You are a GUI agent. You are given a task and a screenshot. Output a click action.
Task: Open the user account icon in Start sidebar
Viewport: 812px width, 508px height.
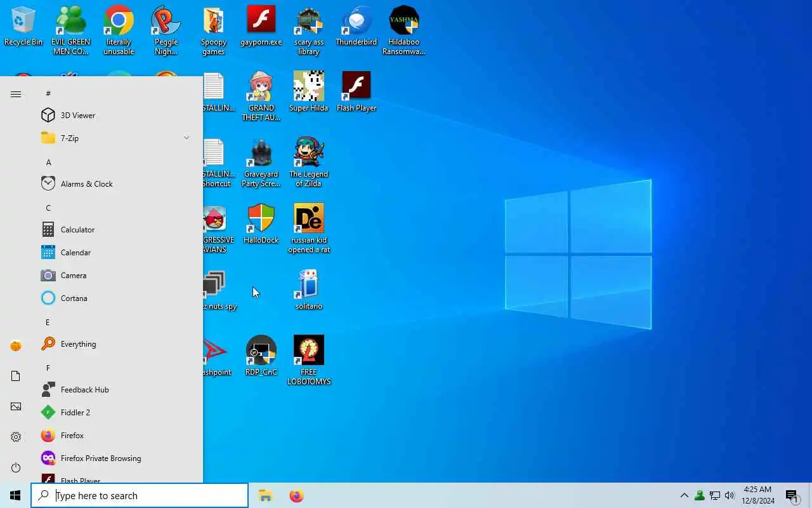16,345
